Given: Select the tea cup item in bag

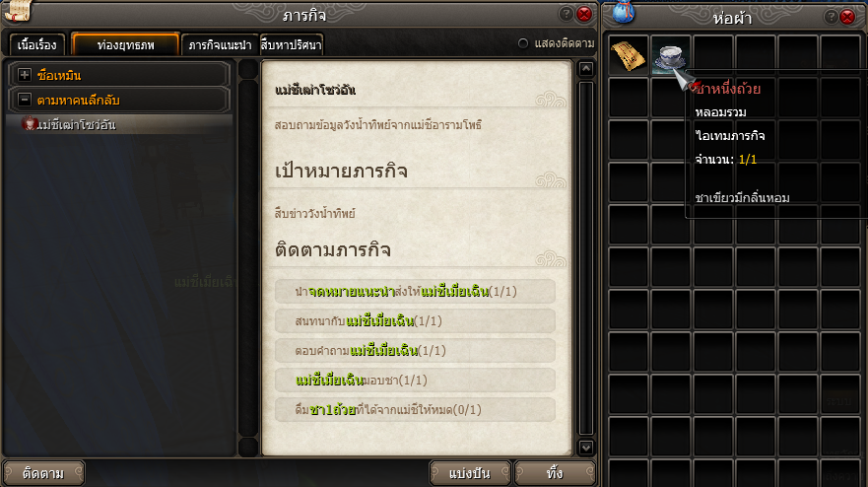Looking at the screenshot, I should click(x=670, y=55).
